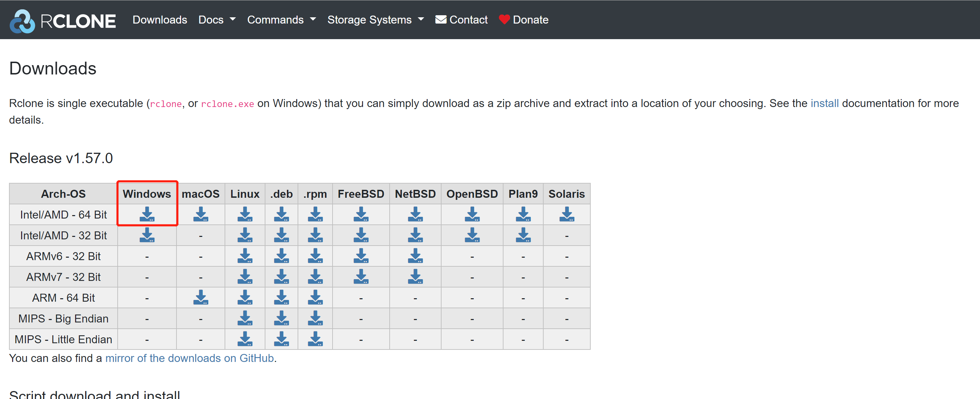
Task: Download Linux Intel/AMD 32 Bit zip
Action: coord(245,235)
